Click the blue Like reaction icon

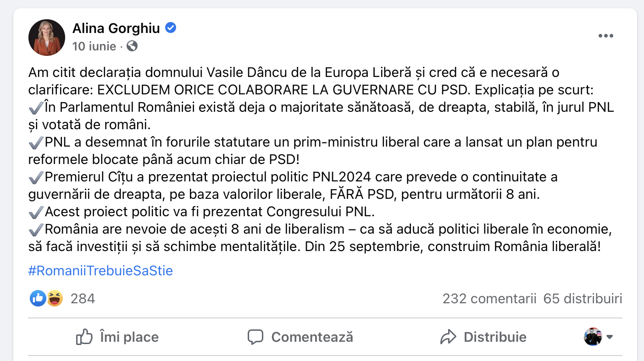pos(38,299)
